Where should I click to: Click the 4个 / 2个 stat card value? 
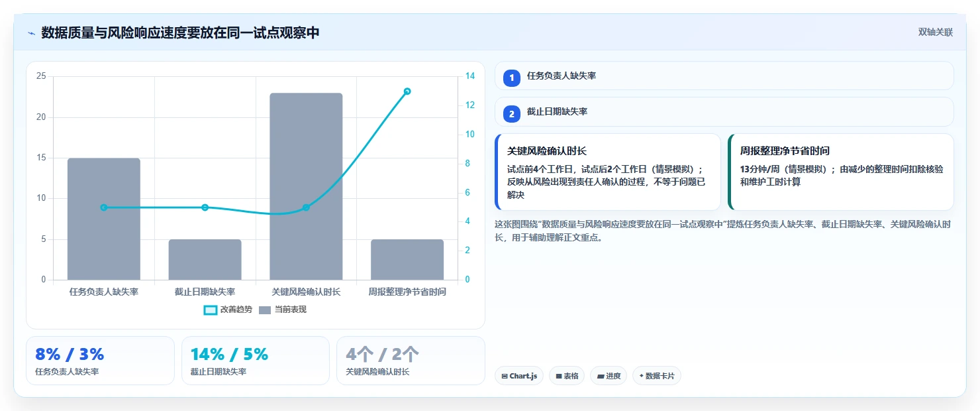click(382, 354)
